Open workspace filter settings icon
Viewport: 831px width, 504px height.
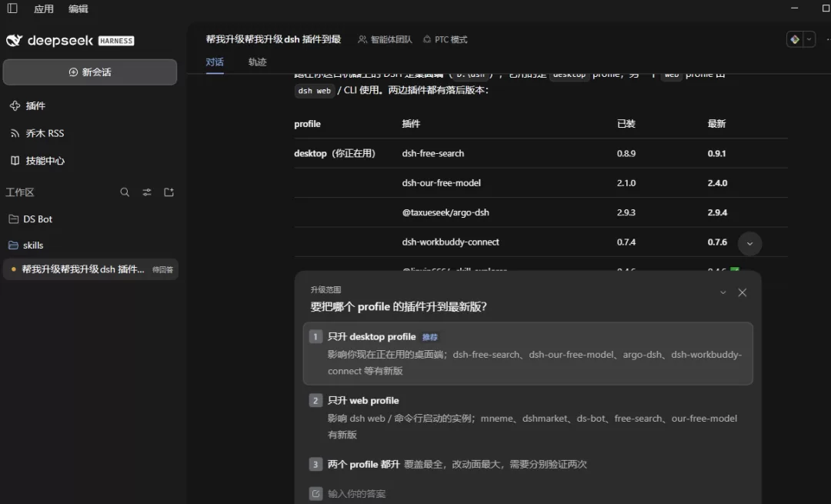pos(147,192)
